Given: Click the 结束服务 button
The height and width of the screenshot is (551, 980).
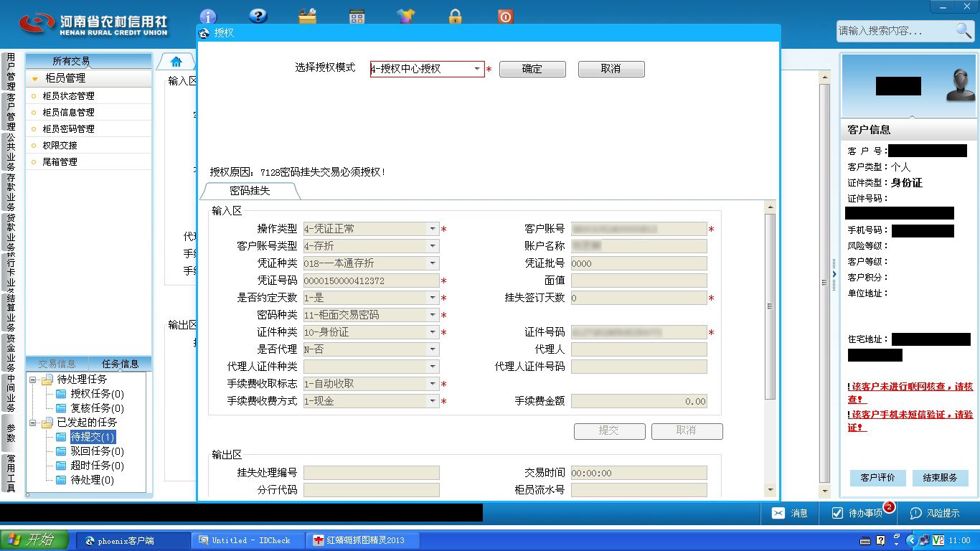Looking at the screenshot, I should coord(940,478).
